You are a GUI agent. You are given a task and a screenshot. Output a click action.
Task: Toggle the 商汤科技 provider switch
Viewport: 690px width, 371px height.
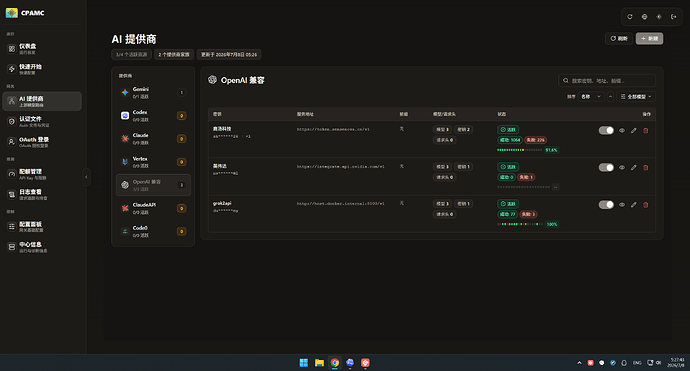point(606,130)
